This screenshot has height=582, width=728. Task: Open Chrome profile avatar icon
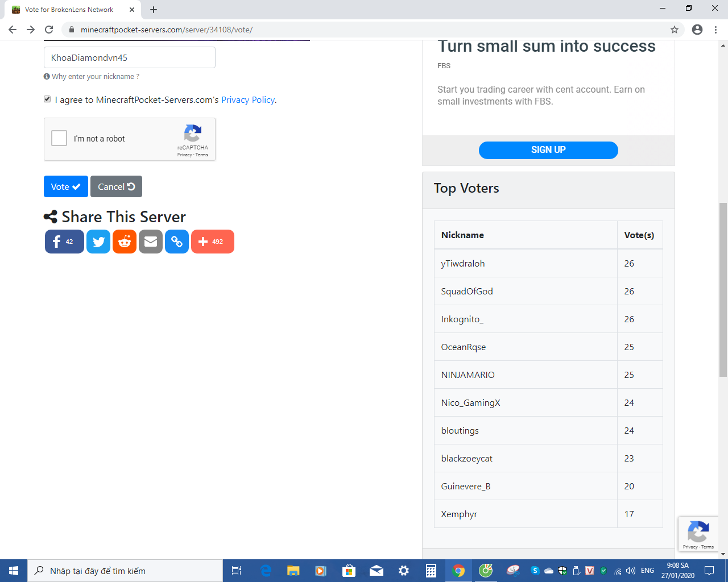[697, 30]
